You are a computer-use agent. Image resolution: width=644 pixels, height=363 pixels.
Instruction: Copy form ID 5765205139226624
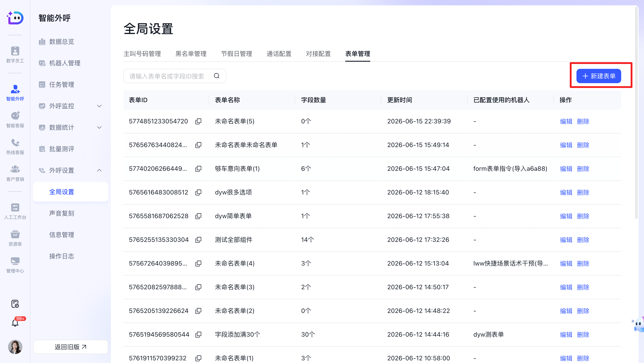pos(198,311)
